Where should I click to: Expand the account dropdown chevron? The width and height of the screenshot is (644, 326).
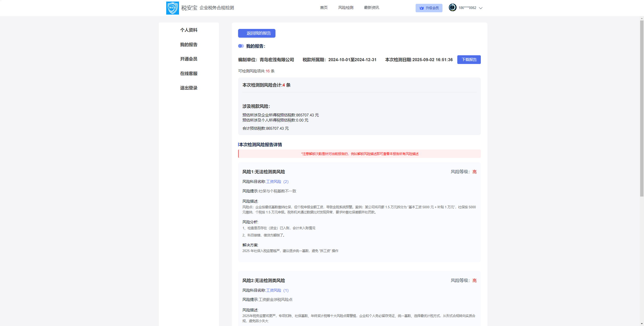[x=481, y=8]
